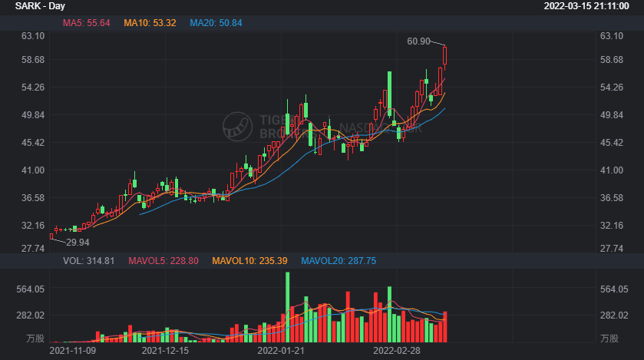644x360 pixels.
Task: Select the MAVOL5: 228.80 label
Action: 163,261
